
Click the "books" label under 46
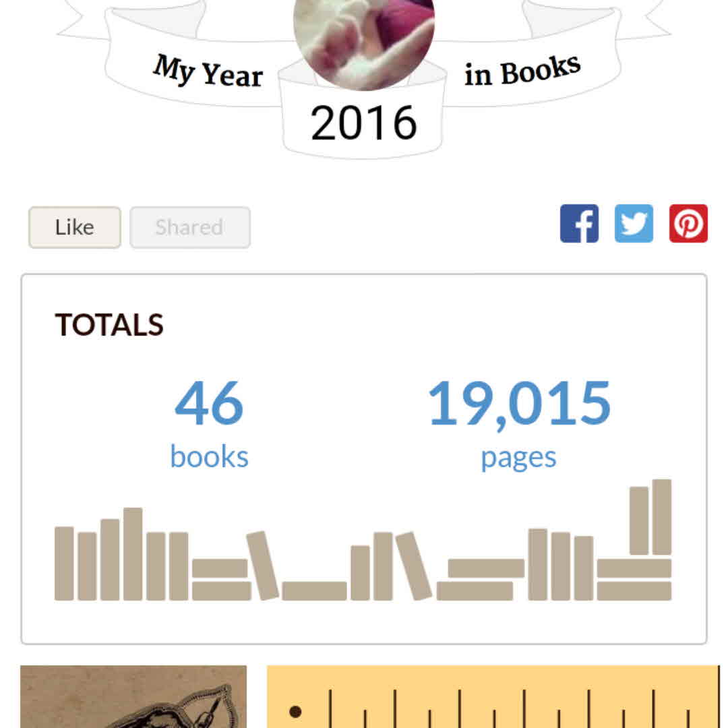pos(209,456)
